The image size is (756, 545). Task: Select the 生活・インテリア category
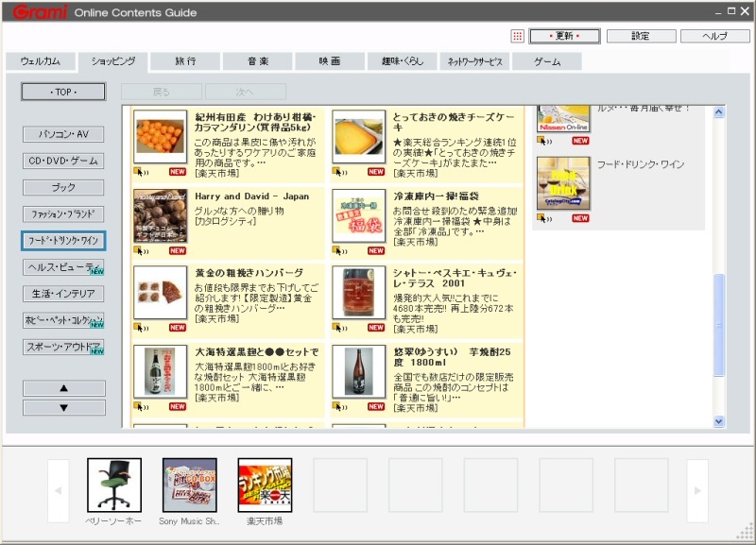click(x=63, y=294)
